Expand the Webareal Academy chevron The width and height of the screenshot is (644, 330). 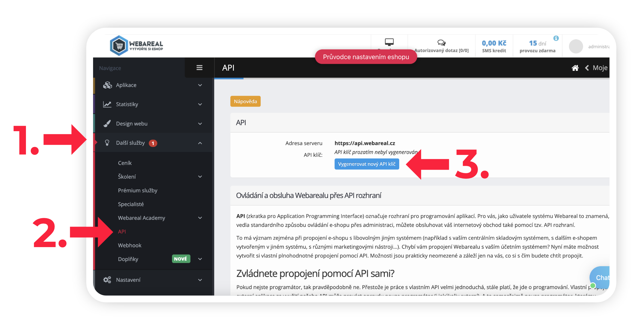tap(200, 218)
